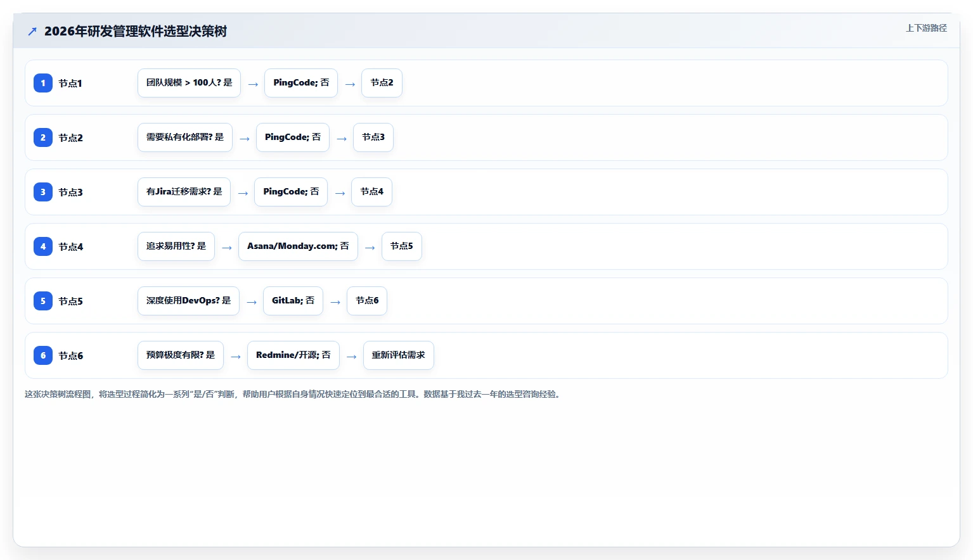
Task: Click the 预算极度有限? 是 box
Action: point(181,355)
